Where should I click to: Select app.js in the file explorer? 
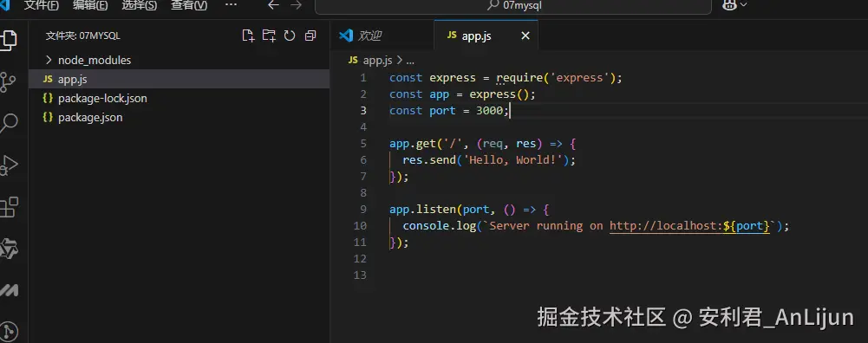click(x=179, y=79)
